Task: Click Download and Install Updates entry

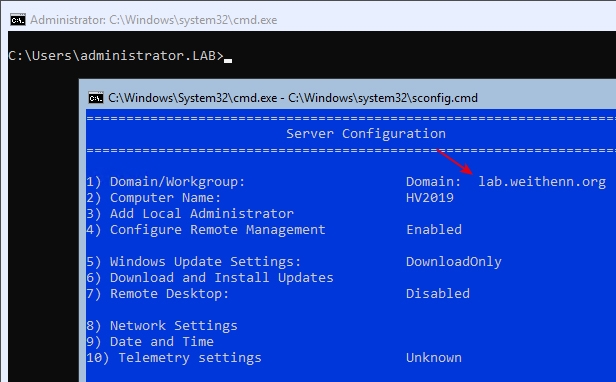Action: tap(210, 278)
